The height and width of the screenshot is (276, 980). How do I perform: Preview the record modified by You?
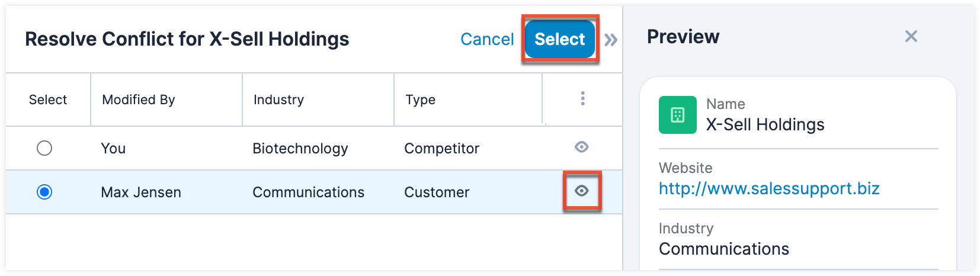[x=581, y=147]
